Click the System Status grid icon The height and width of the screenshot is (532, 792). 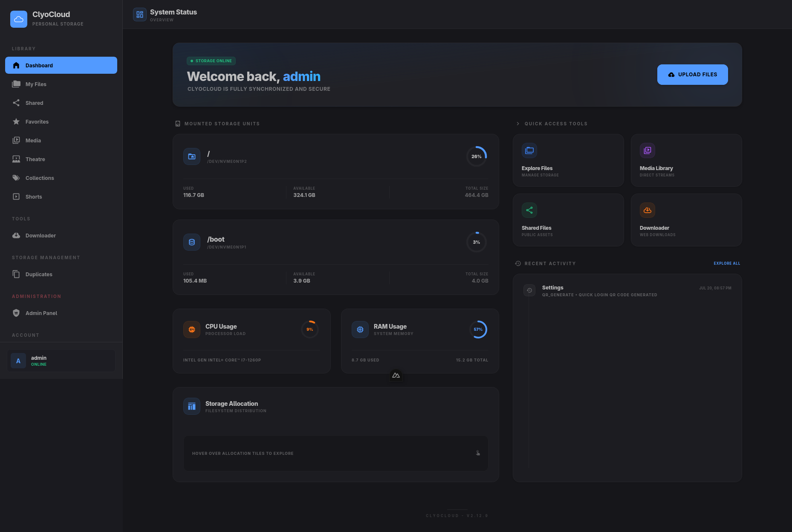(x=140, y=15)
